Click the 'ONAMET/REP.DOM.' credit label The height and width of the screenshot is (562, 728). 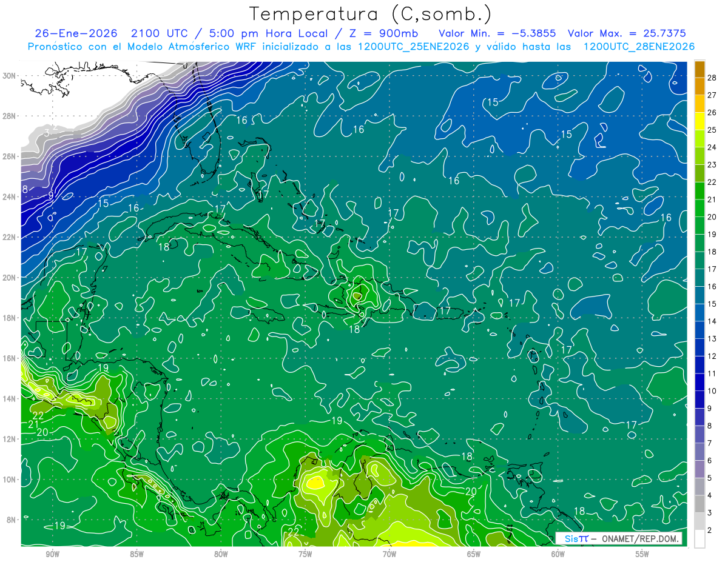pyautogui.click(x=640, y=538)
